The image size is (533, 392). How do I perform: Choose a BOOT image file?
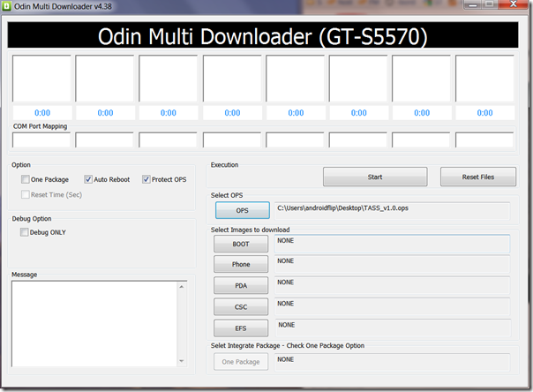[x=241, y=244]
